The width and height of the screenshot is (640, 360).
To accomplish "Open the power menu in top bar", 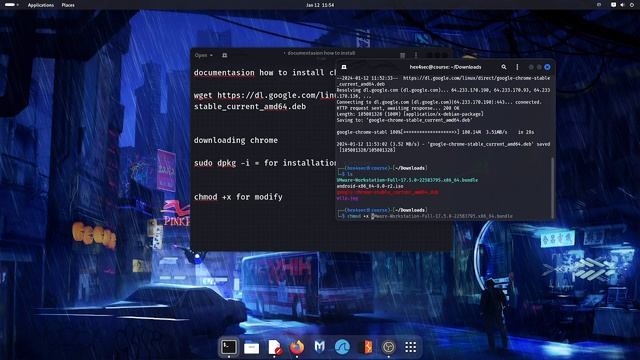I will pyautogui.click(x=632, y=5).
